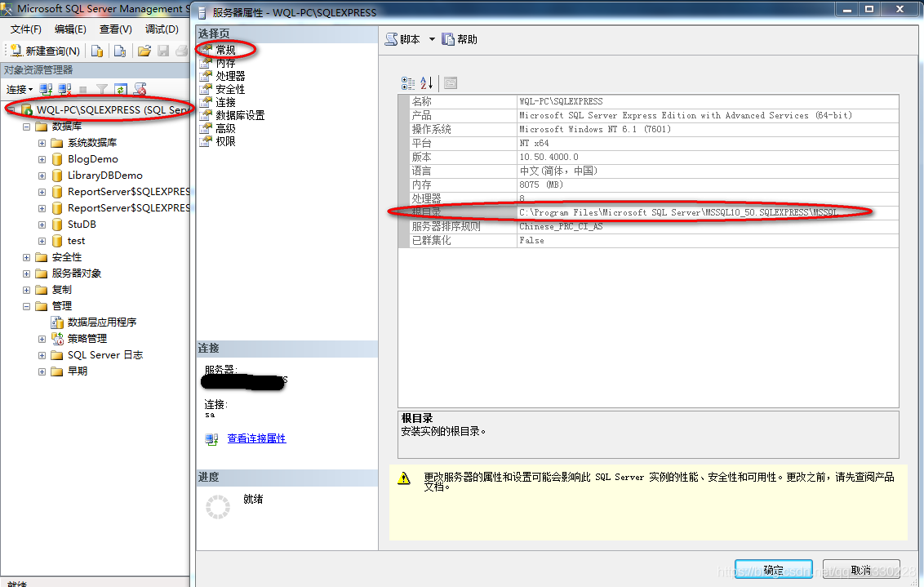
Task: Open the 编辑(E) menu
Action: (70, 29)
